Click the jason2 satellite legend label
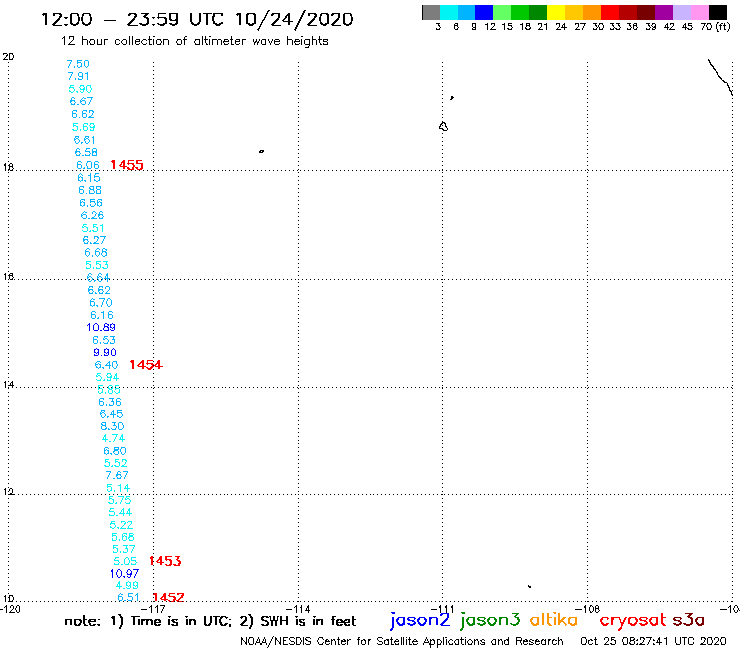 click(420, 620)
